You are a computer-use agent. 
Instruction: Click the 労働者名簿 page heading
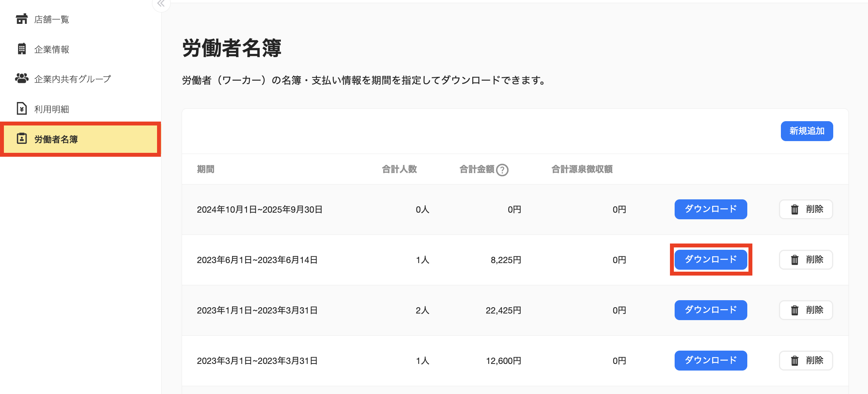click(x=232, y=48)
